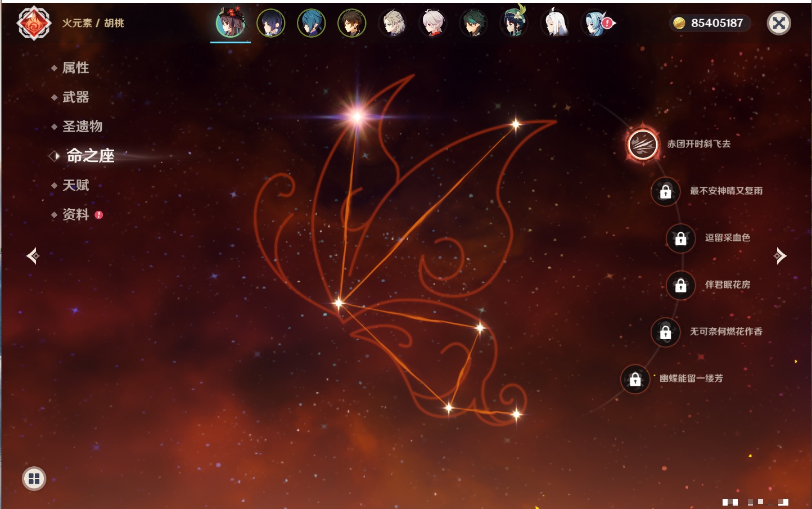Image resolution: width=812 pixels, height=509 pixels.
Task: Select Hu Tao's character avatar
Action: click(x=231, y=23)
